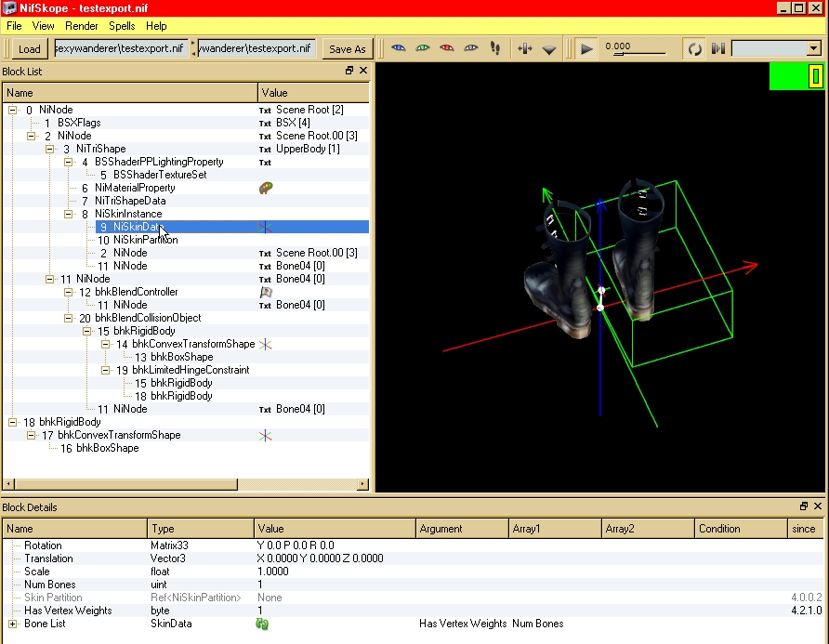Click the Save As button
The width and height of the screenshot is (829, 644).
coord(348,48)
